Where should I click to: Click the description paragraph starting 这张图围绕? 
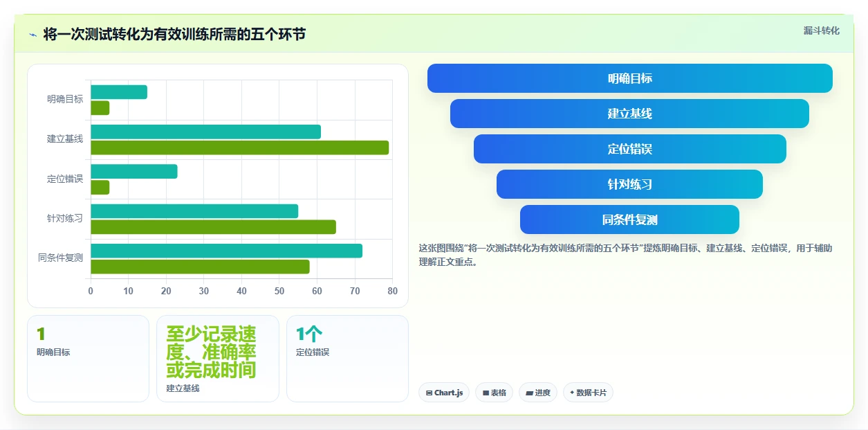(625, 255)
